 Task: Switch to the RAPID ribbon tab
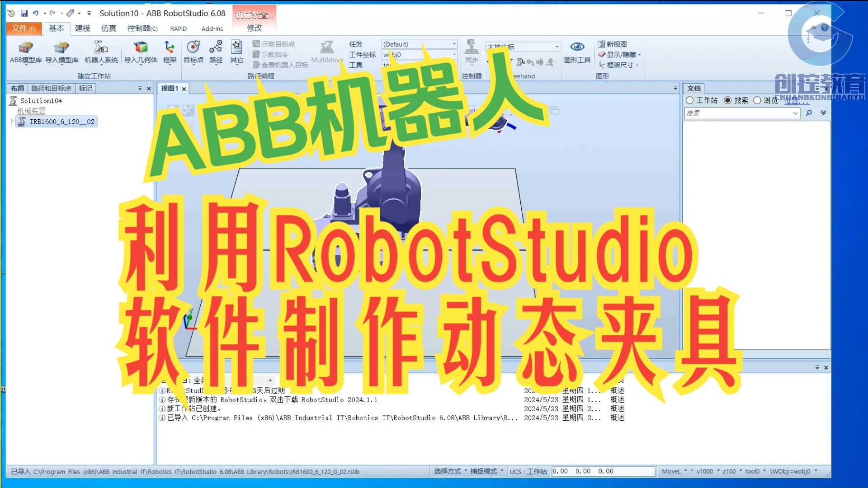click(x=178, y=28)
